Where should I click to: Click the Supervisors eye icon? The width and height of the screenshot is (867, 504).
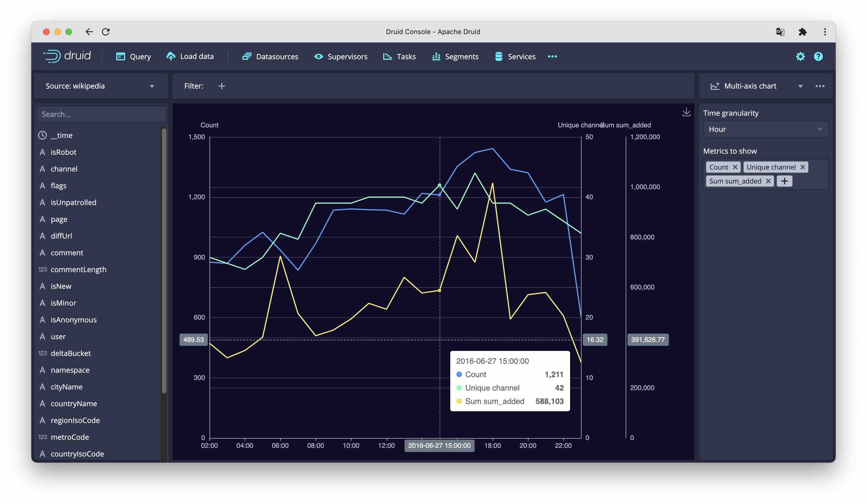tap(318, 56)
